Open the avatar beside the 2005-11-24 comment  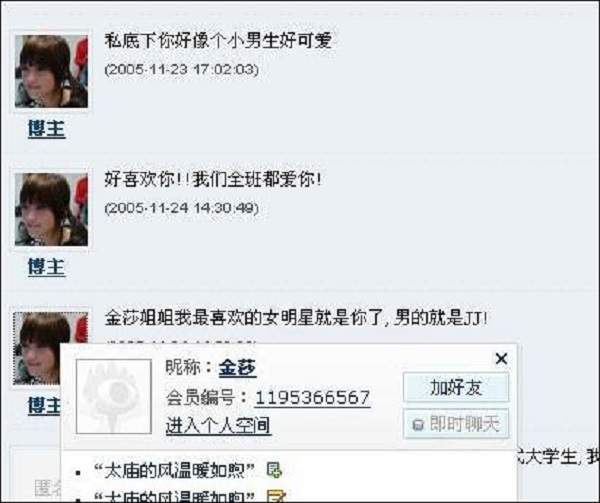[x=51, y=209]
